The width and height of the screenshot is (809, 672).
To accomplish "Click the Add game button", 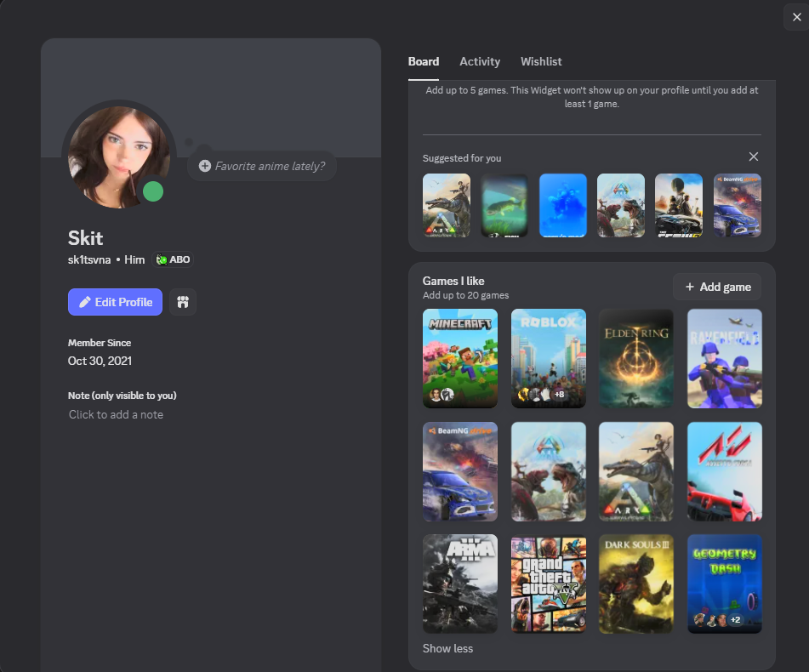I will point(717,287).
